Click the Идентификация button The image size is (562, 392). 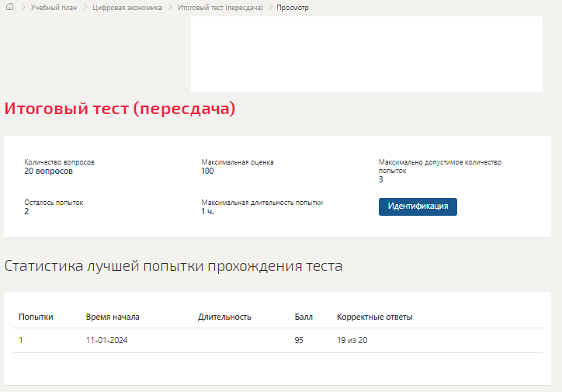click(418, 206)
